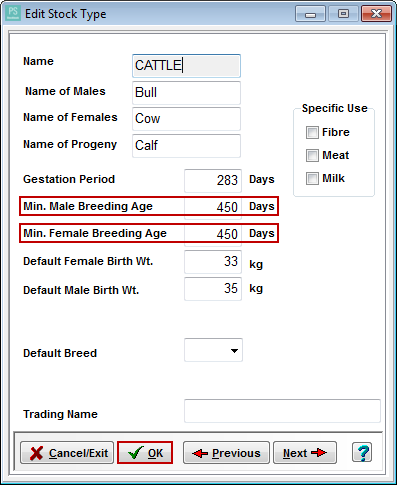Open the blue question mark help icon

pos(362,453)
